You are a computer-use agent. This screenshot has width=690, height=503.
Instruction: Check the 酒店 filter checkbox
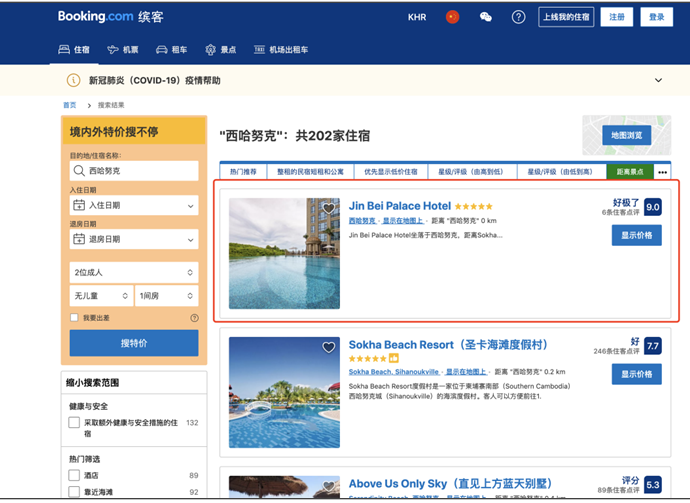75,476
